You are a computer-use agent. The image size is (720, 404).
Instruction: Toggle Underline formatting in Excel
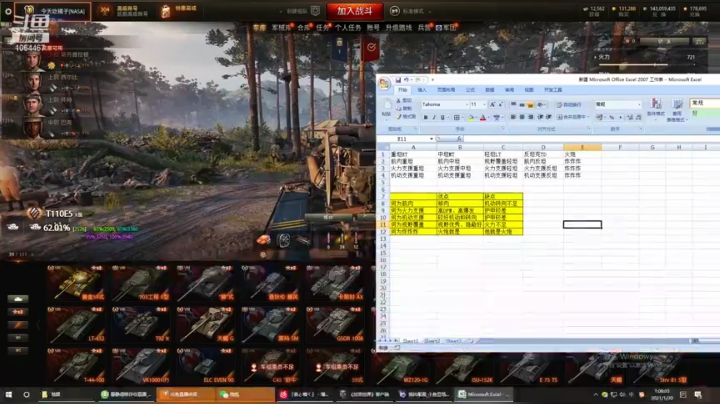click(443, 118)
